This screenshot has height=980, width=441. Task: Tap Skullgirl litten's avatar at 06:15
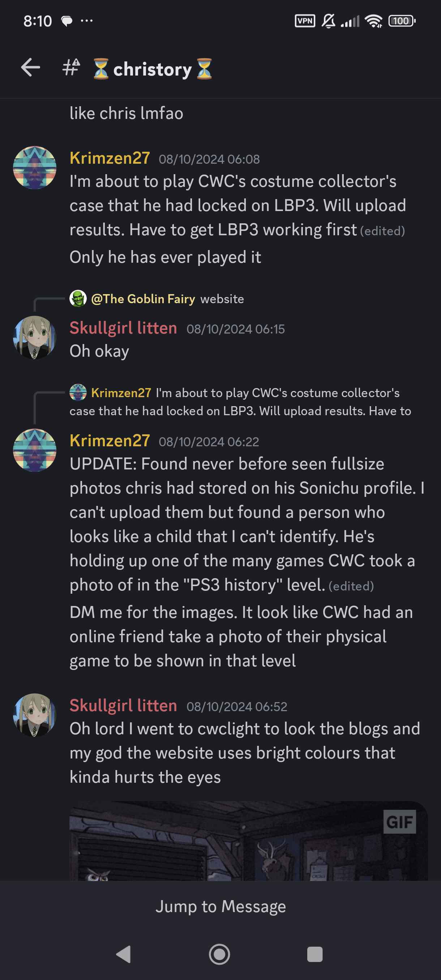(x=35, y=338)
